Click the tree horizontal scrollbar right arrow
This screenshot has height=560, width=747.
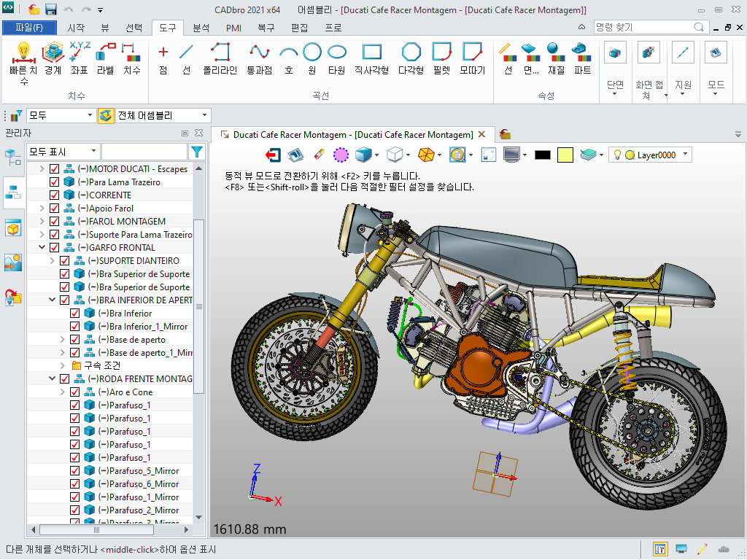(x=187, y=529)
